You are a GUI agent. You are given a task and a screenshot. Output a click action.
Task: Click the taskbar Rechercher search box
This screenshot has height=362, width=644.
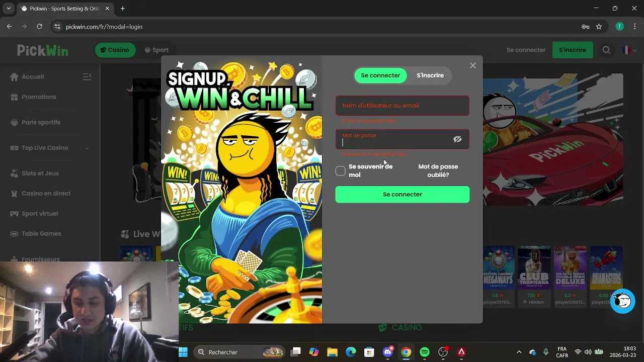pyautogui.click(x=239, y=352)
